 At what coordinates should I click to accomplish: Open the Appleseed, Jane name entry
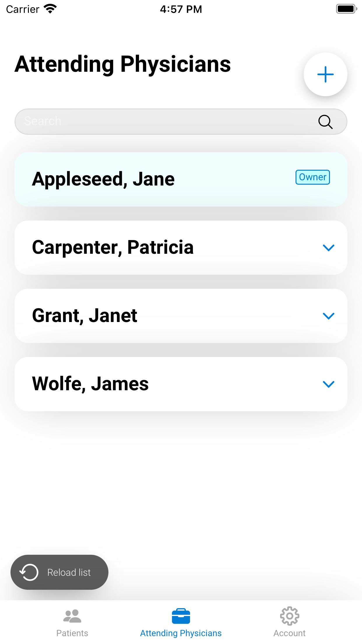(103, 179)
